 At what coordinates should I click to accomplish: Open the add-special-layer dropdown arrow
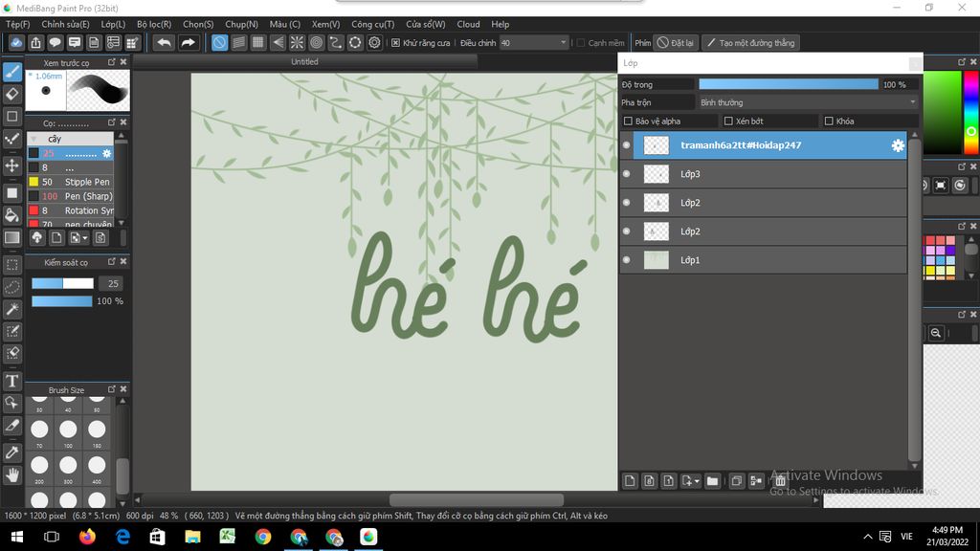click(x=697, y=481)
